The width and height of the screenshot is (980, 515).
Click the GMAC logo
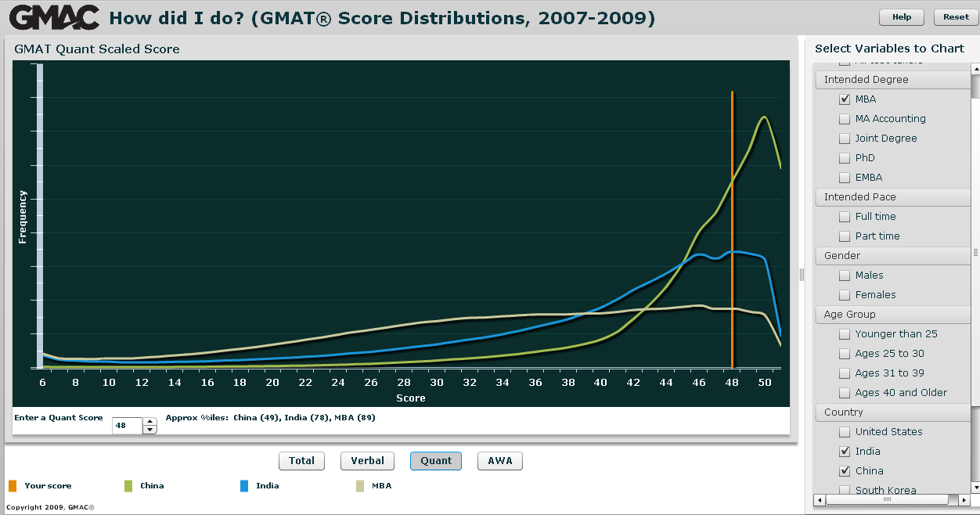(x=55, y=17)
